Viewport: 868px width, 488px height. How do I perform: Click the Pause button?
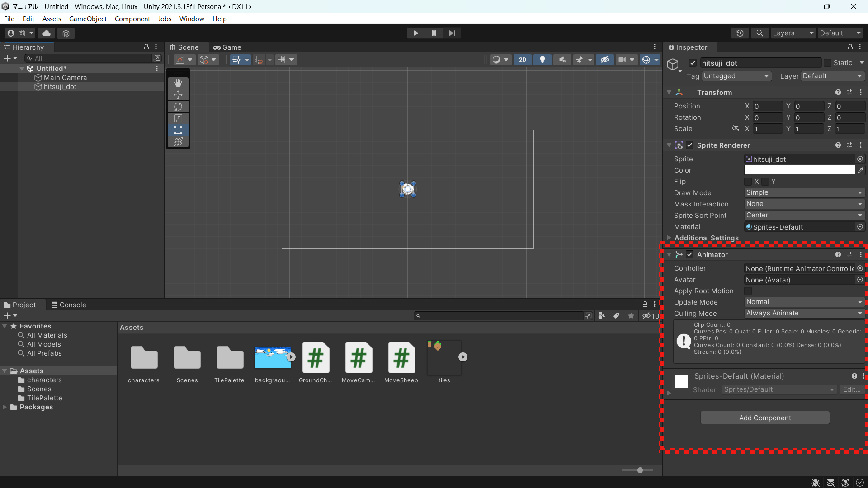pyautogui.click(x=434, y=33)
